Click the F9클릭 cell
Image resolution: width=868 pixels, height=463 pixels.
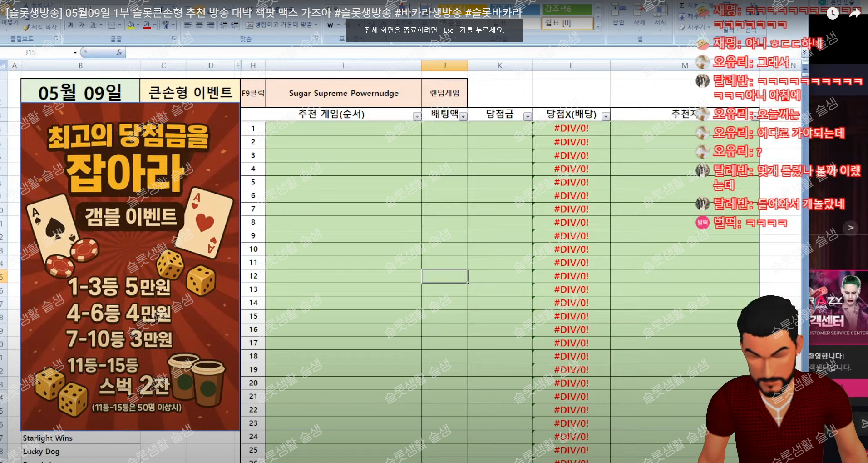click(x=253, y=93)
